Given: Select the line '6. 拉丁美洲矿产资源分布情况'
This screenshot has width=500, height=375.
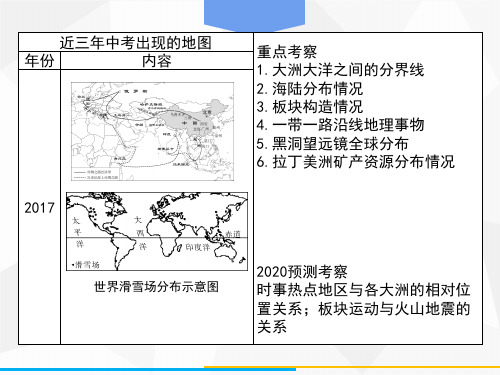Looking at the screenshot, I should pyautogui.click(x=356, y=162).
